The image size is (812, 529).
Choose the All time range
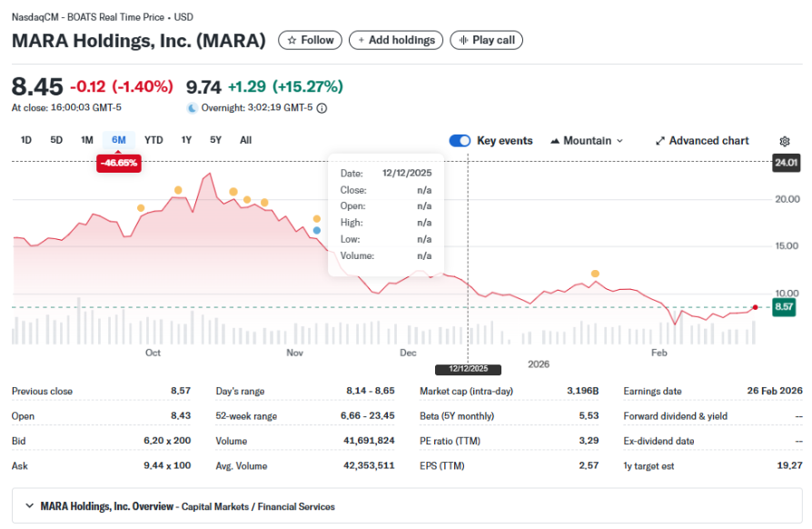pos(245,140)
